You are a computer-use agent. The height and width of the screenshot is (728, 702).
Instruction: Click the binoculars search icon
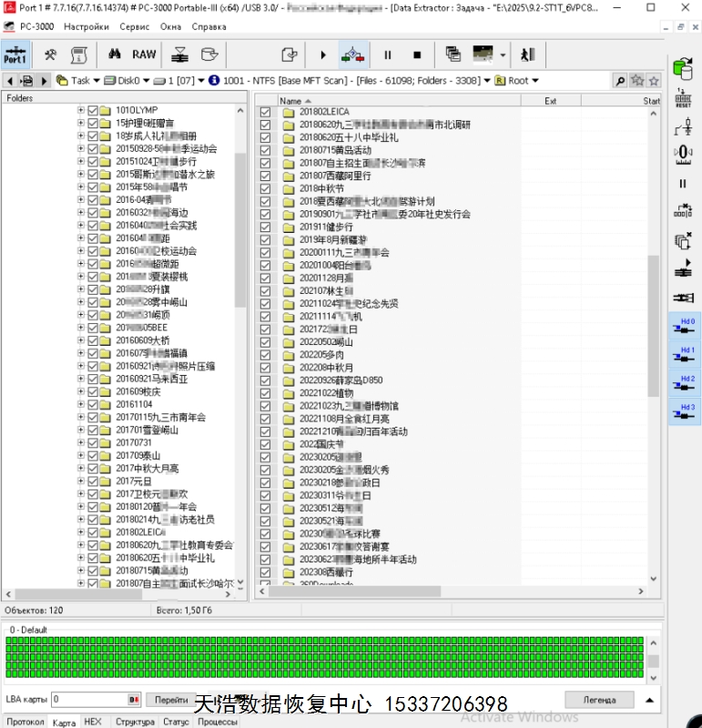coord(115,55)
